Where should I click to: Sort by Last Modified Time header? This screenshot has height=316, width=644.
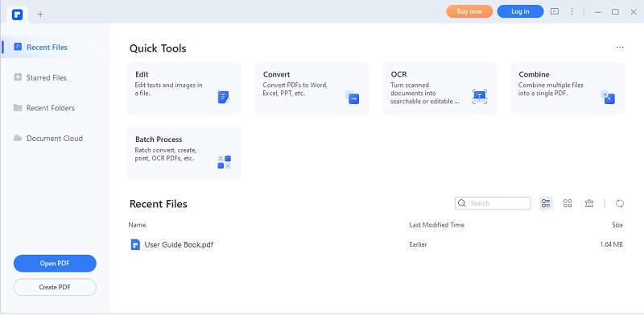436,225
